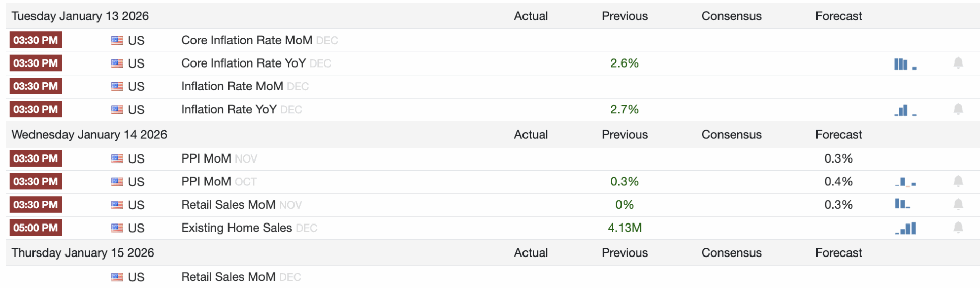Enable alert bell for Retail Sales MoM NOV
980x288 pixels.
[958, 204]
